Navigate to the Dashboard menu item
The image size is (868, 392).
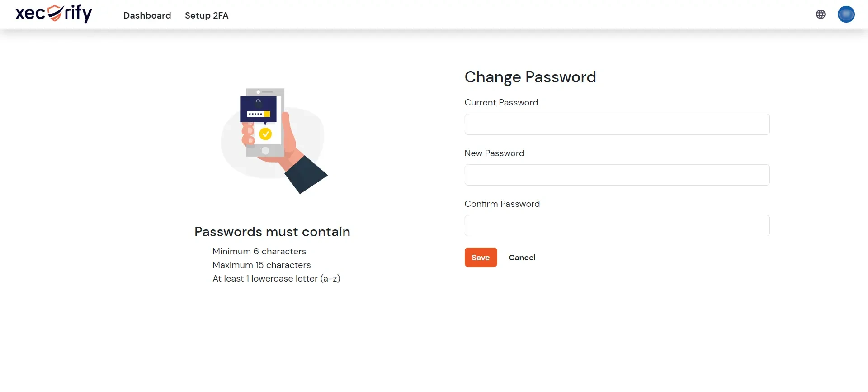click(x=147, y=15)
